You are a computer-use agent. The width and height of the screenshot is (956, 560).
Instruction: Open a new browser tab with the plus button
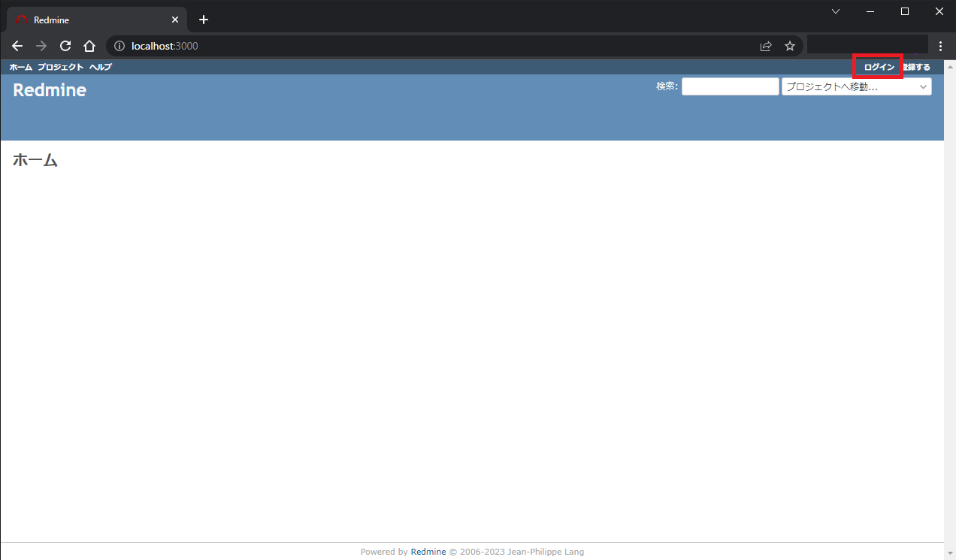(203, 19)
